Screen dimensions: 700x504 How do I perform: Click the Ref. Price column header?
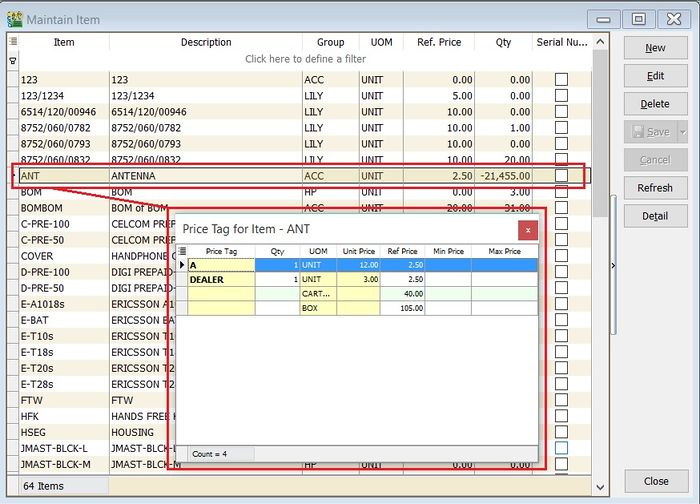(440, 42)
